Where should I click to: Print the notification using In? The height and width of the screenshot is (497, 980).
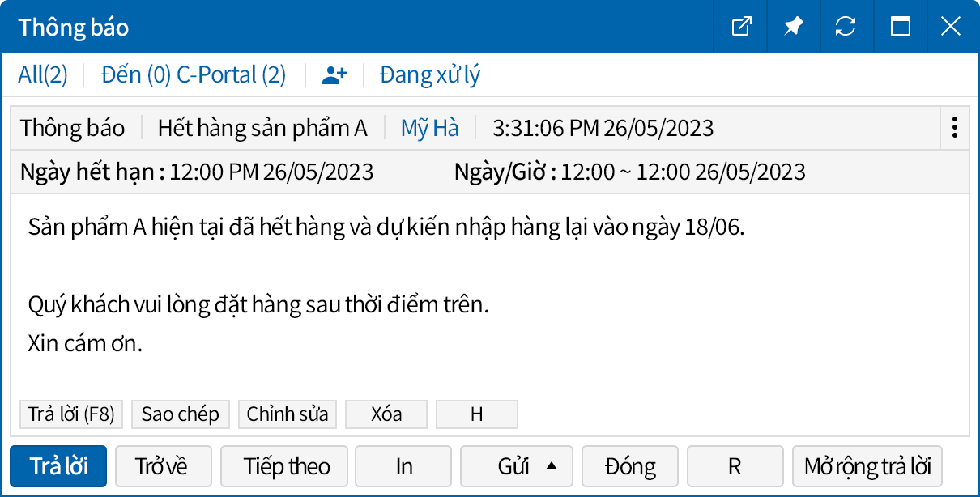(403, 466)
